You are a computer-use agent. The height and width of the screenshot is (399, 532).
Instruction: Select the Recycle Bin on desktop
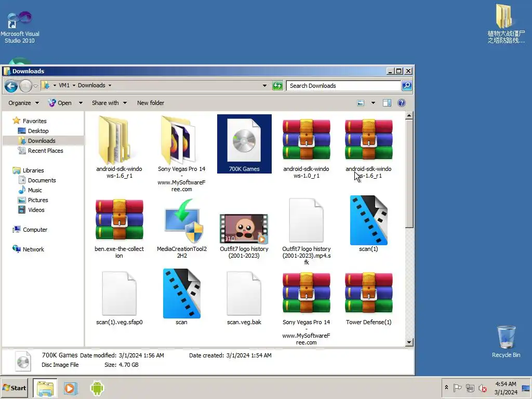[506, 342]
